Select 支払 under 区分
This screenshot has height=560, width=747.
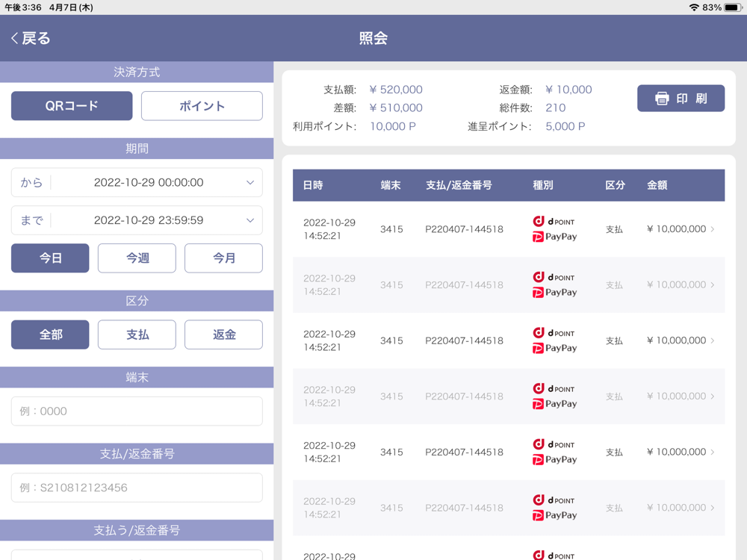(137, 335)
